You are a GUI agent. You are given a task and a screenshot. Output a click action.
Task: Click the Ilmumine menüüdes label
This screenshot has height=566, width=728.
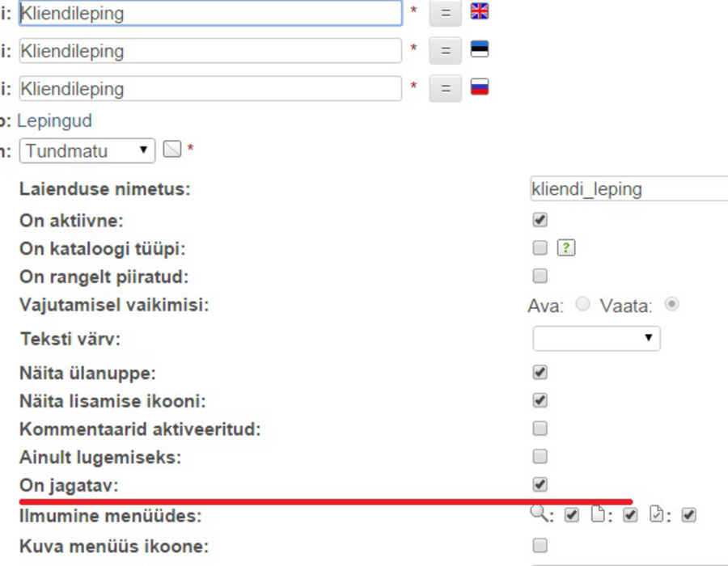[111, 515]
